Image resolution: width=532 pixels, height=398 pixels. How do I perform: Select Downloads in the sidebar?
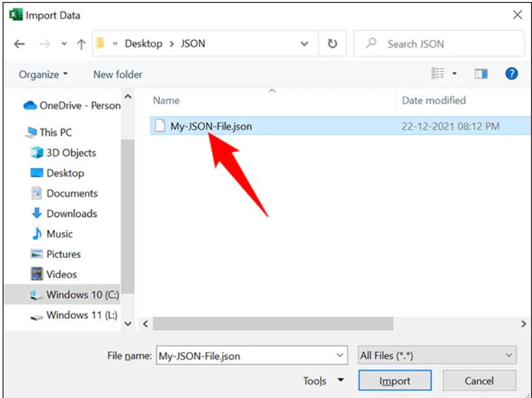click(70, 213)
